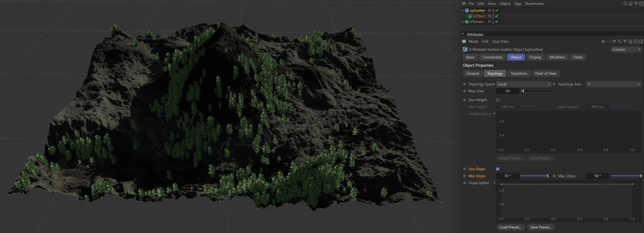Click the Max Tries value field
644x233 pixels.
point(508,91)
